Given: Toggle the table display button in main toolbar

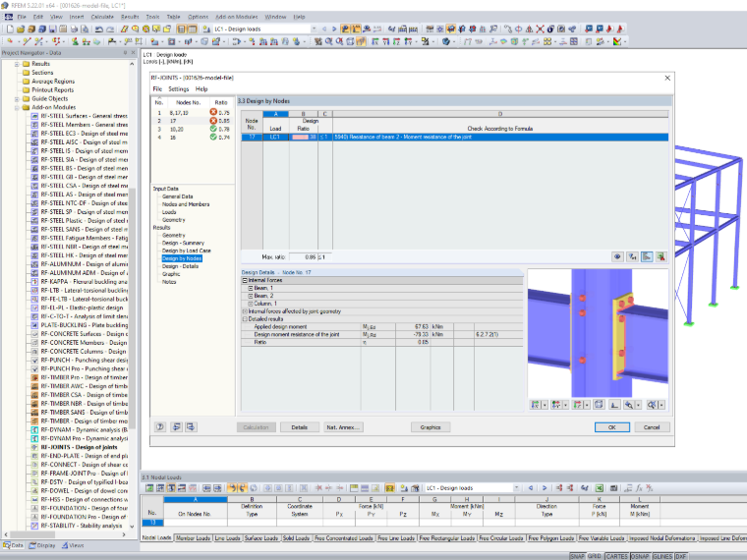Looking at the screenshot, I should pyautogui.click(x=192, y=29).
